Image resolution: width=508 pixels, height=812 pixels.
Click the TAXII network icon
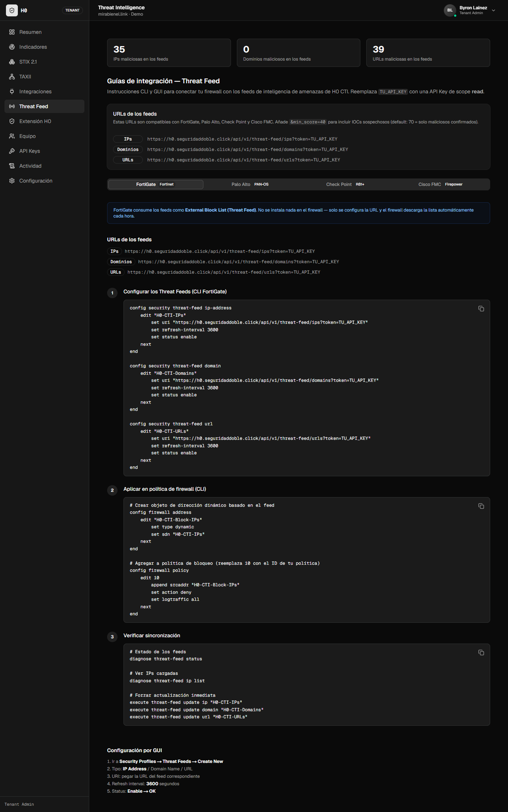(12, 77)
